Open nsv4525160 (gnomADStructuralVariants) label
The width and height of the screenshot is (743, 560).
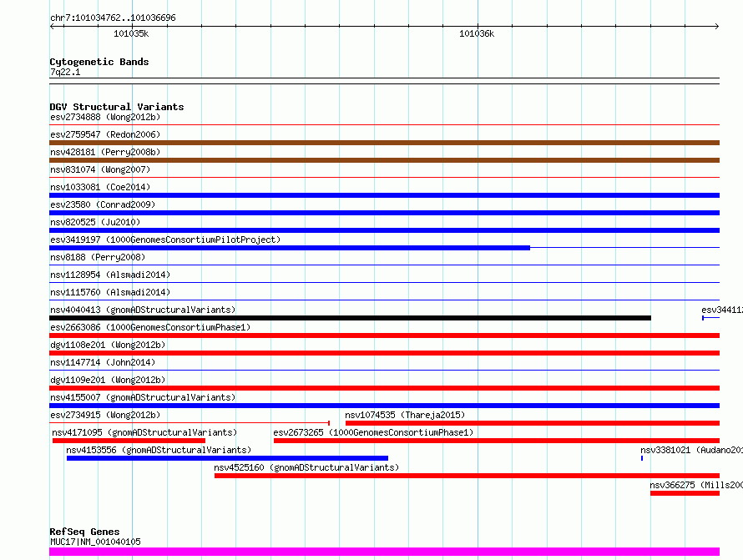tap(306, 467)
